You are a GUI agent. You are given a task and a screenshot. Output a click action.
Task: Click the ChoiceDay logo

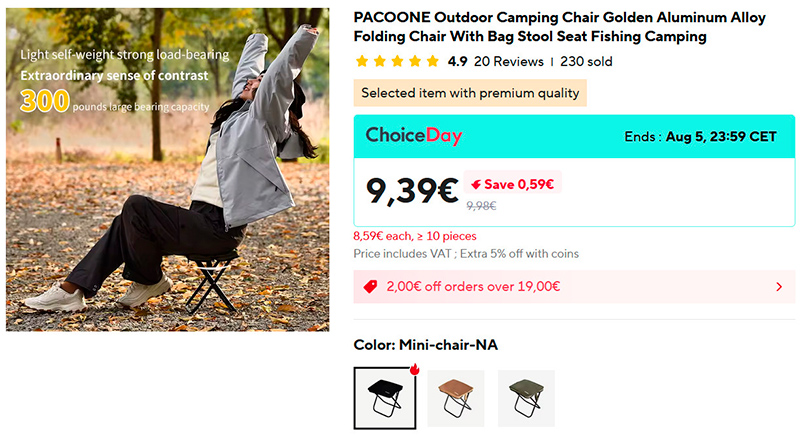(413, 136)
